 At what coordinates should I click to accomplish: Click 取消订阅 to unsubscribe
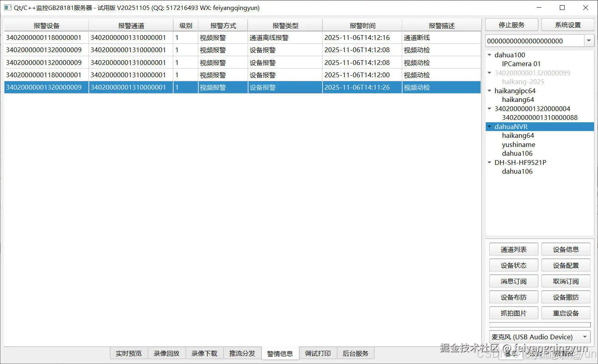566,281
